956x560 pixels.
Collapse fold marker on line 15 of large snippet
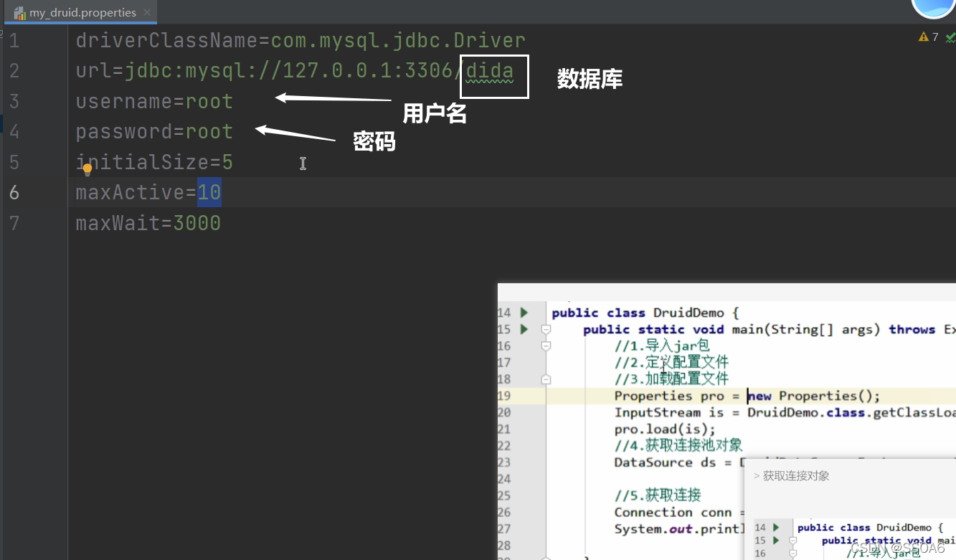pos(546,329)
